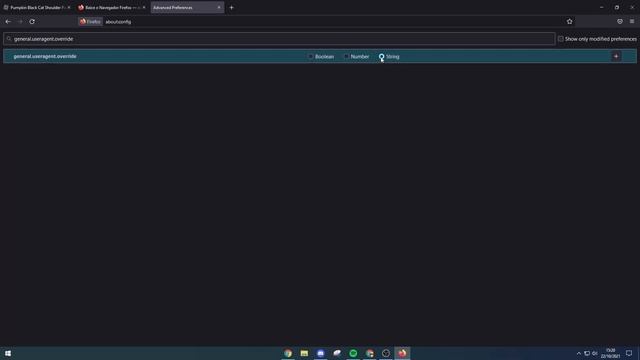Click the preference search name field
The height and width of the screenshot is (360, 640).
coord(279,39)
